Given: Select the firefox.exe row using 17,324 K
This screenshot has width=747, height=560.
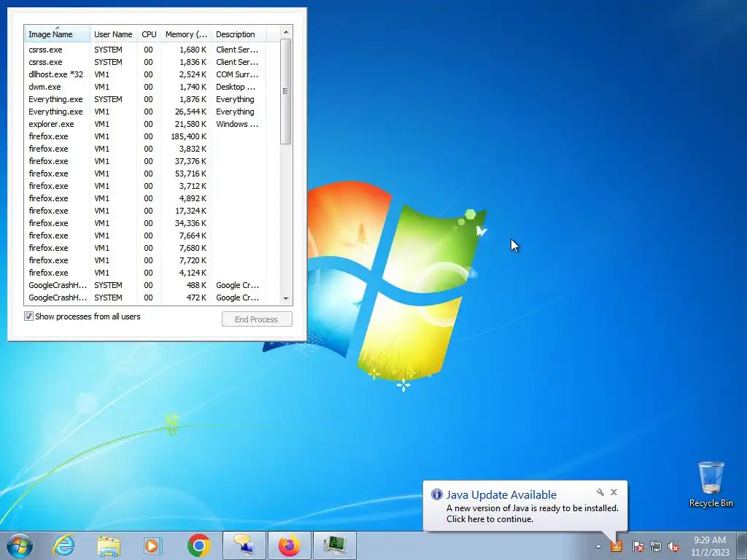Looking at the screenshot, I should [x=145, y=211].
